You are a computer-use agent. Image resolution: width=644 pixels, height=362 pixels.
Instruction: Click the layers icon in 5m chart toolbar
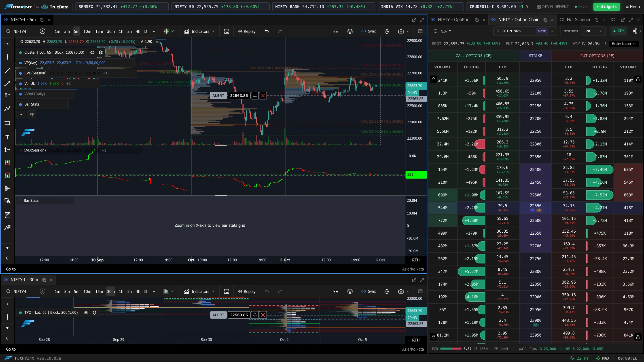pos(350,31)
